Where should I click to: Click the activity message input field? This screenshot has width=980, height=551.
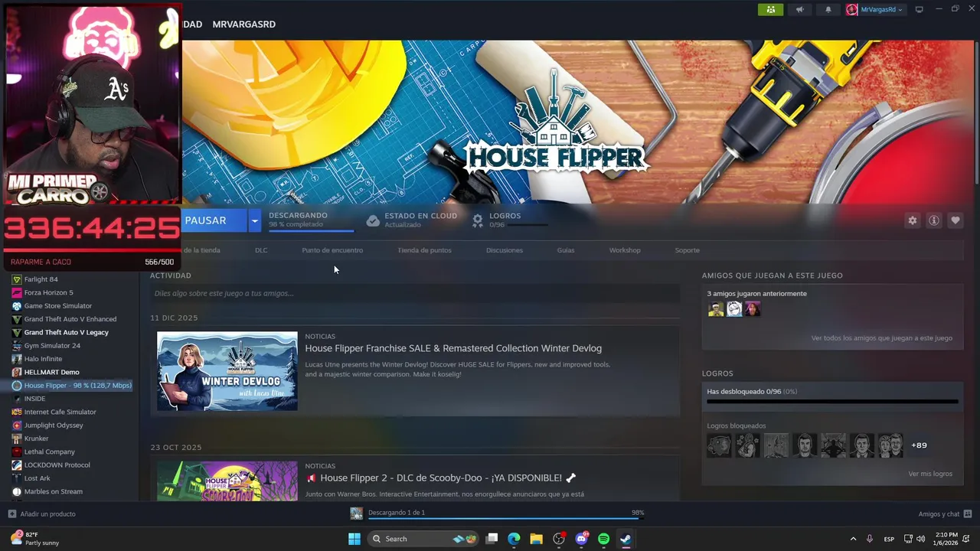(x=415, y=293)
